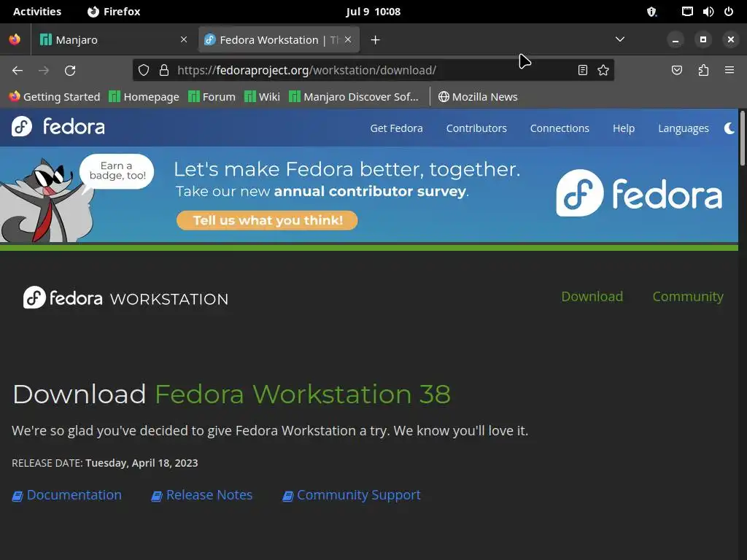
Task: Select the Fedora Workstation tab
Action: click(279, 40)
